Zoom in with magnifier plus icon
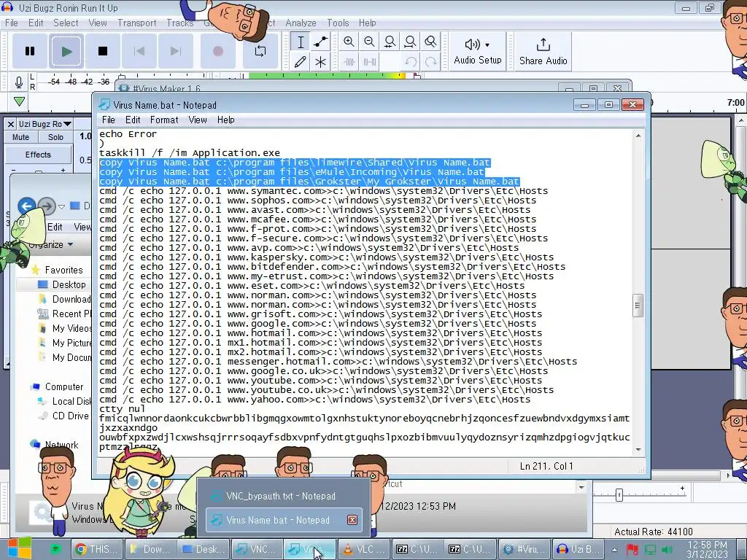The width and height of the screenshot is (747, 560). coord(349,42)
